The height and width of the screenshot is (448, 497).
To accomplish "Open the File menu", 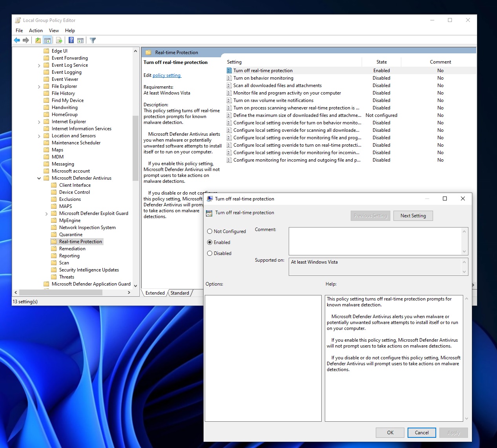I will (19, 31).
